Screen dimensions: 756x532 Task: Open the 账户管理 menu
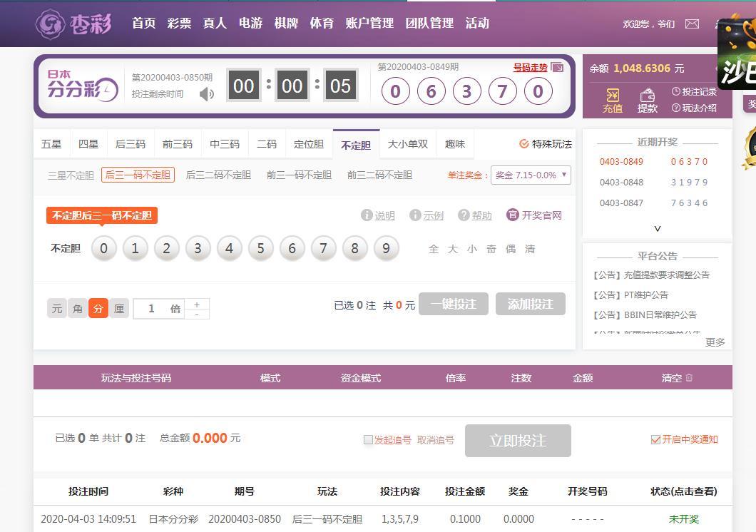point(369,23)
